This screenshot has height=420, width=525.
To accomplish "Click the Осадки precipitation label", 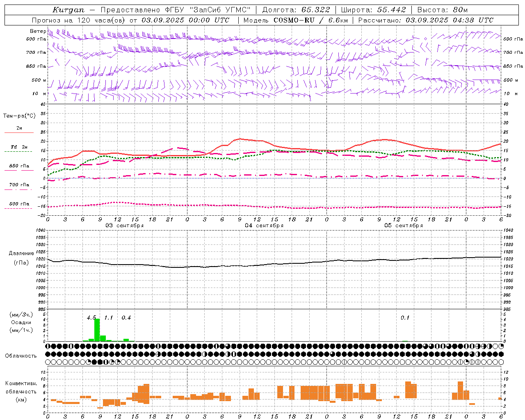I will pyautogui.click(x=21, y=322).
